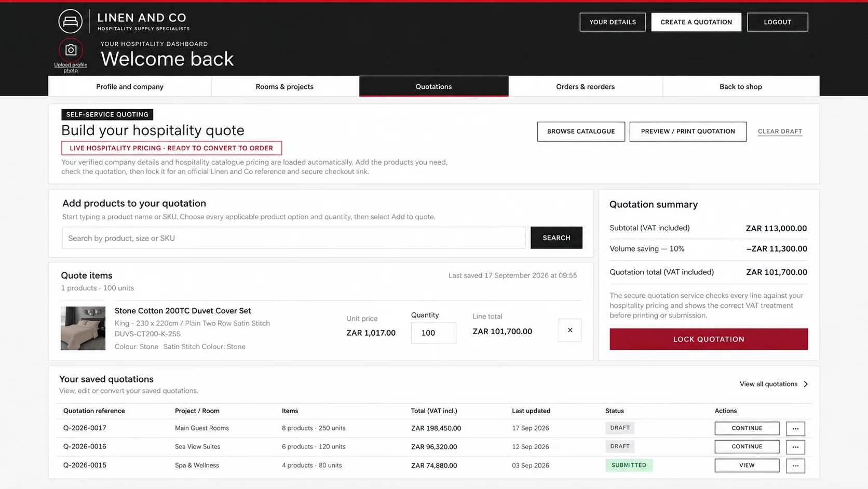Screen dimensions: 868x489
Task: Open more actions for Q-2026-0015
Action: (x=795, y=466)
